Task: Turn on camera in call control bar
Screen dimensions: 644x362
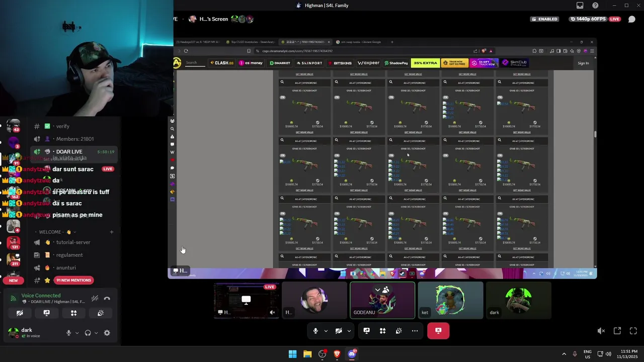Action: click(x=339, y=331)
